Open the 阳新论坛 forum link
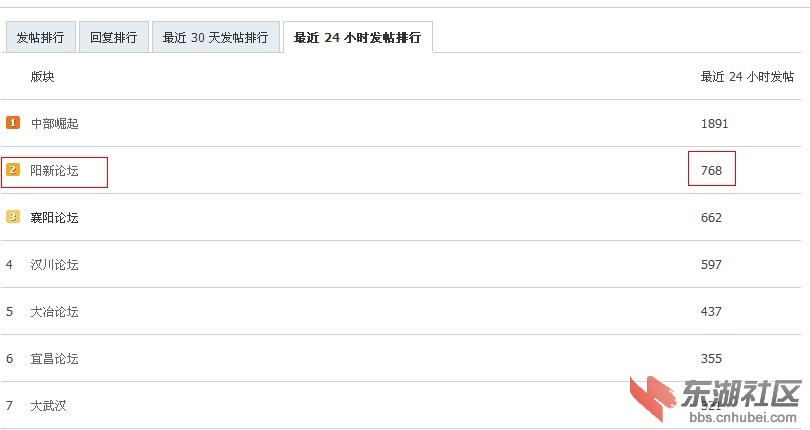 click(54, 171)
